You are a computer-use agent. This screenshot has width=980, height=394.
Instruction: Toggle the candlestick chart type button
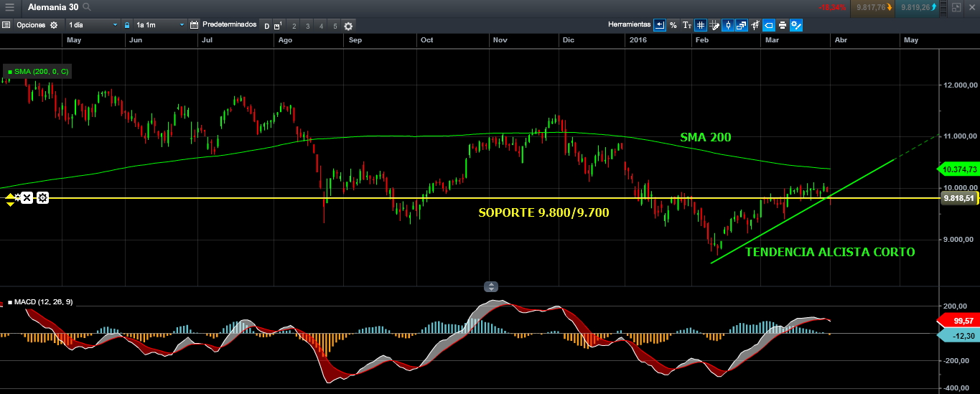tap(728, 25)
